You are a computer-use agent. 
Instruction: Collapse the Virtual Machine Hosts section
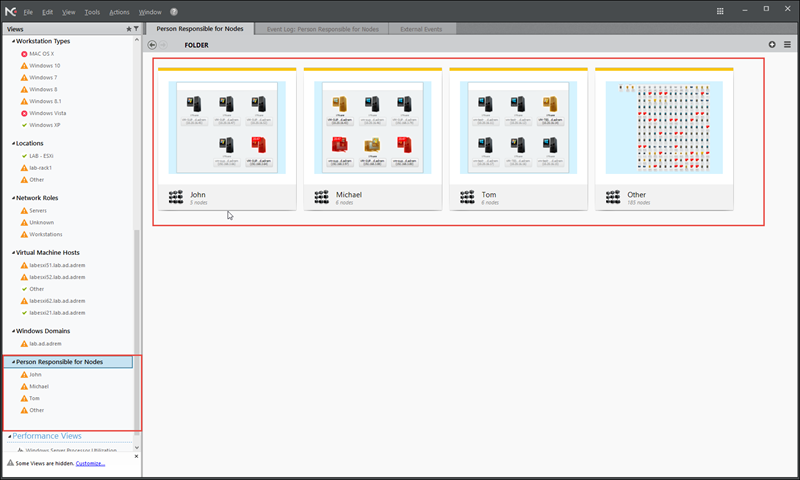tap(13, 253)
